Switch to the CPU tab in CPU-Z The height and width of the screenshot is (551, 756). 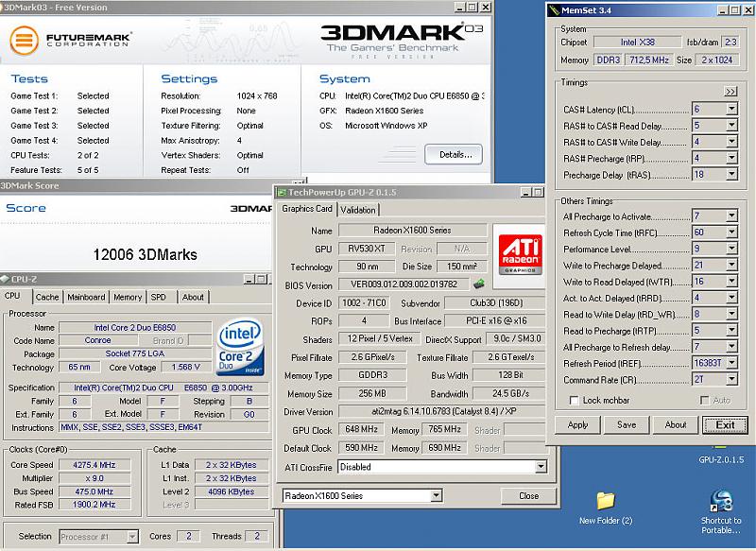13,296
